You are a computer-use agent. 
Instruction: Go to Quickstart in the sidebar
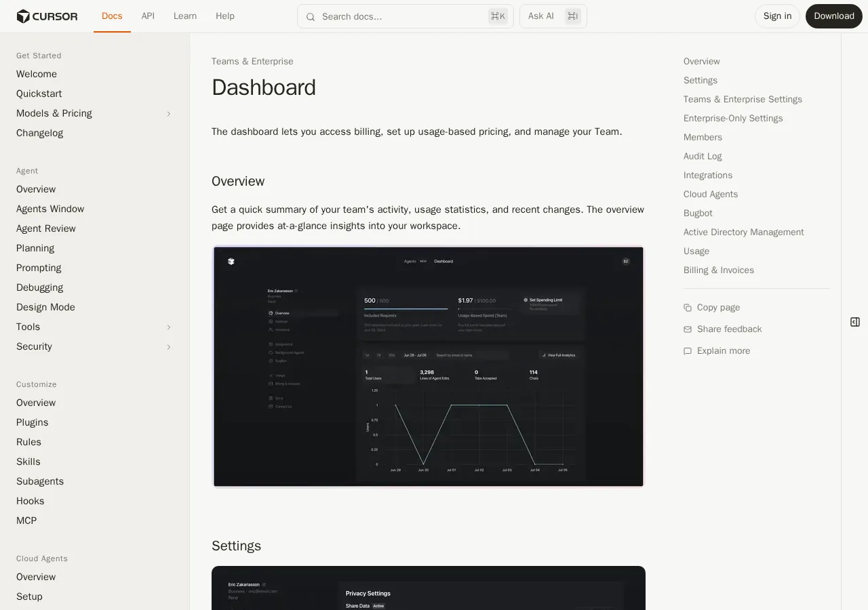[x=39, y=94]
